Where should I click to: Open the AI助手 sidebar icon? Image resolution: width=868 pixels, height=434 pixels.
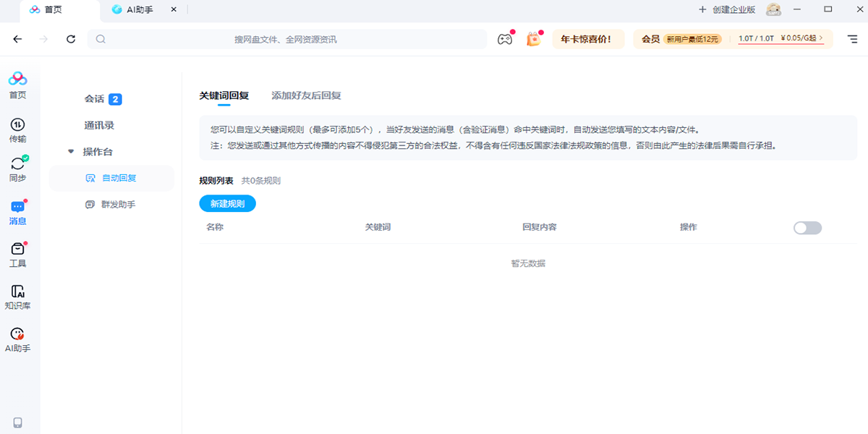[x=18, y=339]
